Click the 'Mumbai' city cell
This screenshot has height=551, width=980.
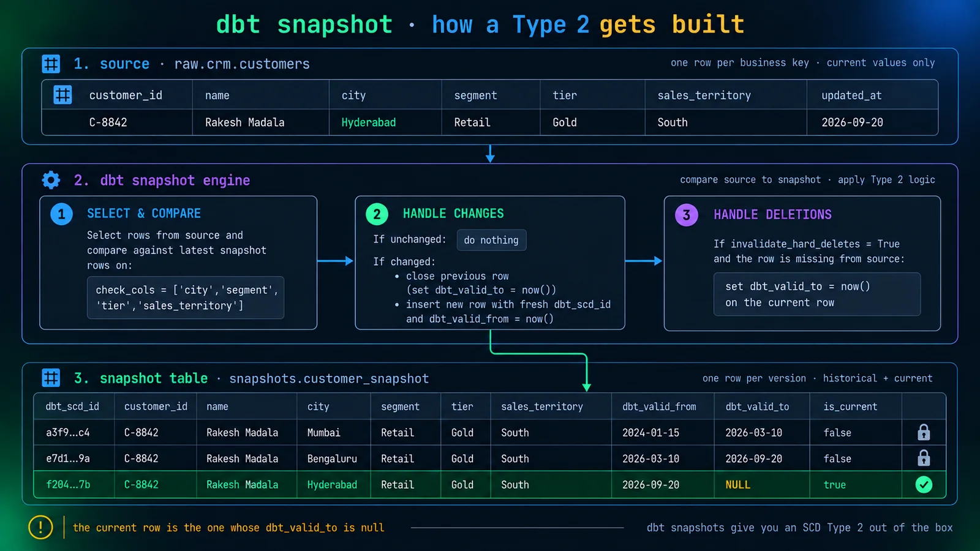(323, 432)
